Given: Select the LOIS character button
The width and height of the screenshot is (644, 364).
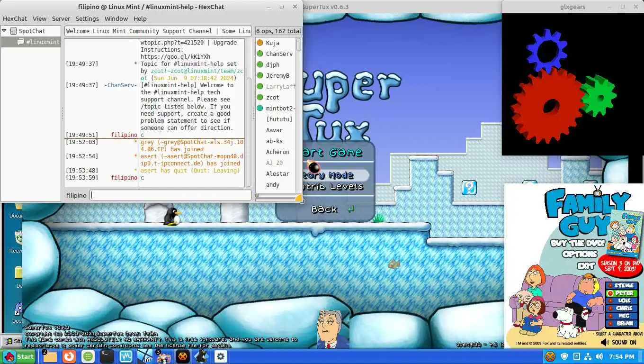Looking at the screenshot, I should 622,301.
